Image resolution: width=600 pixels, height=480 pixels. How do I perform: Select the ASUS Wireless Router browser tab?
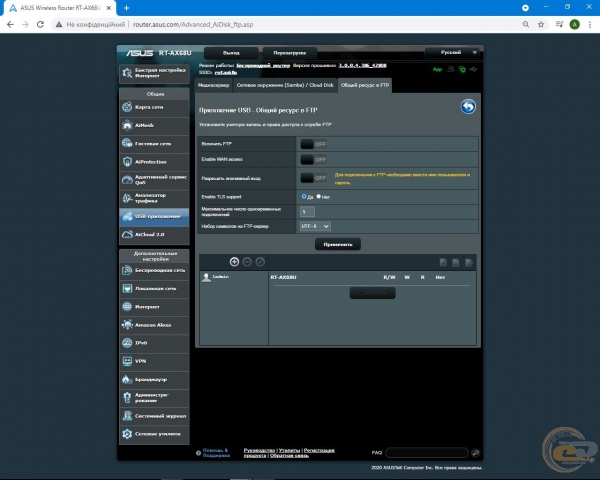(59, 8)
